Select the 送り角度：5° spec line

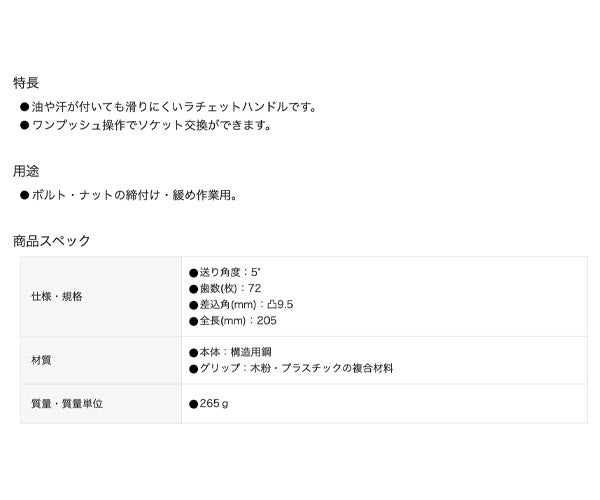230,272
